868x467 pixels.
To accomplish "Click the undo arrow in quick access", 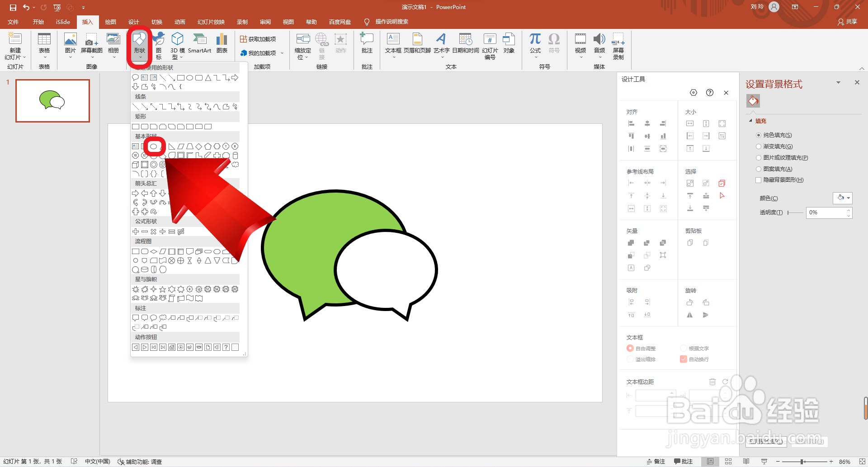I will [x=26, y=7].
